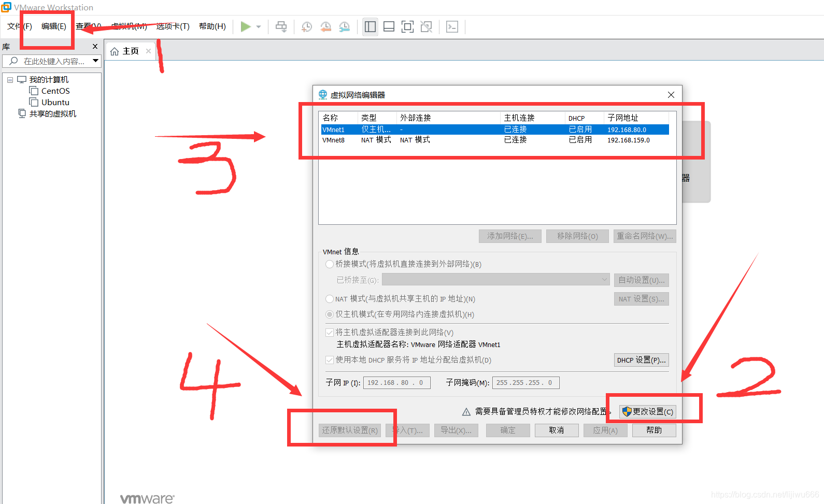Close the Virtual Network Editor dialog
The width and height of the screenshot is (824, 504).
click(x=671, y=95)
